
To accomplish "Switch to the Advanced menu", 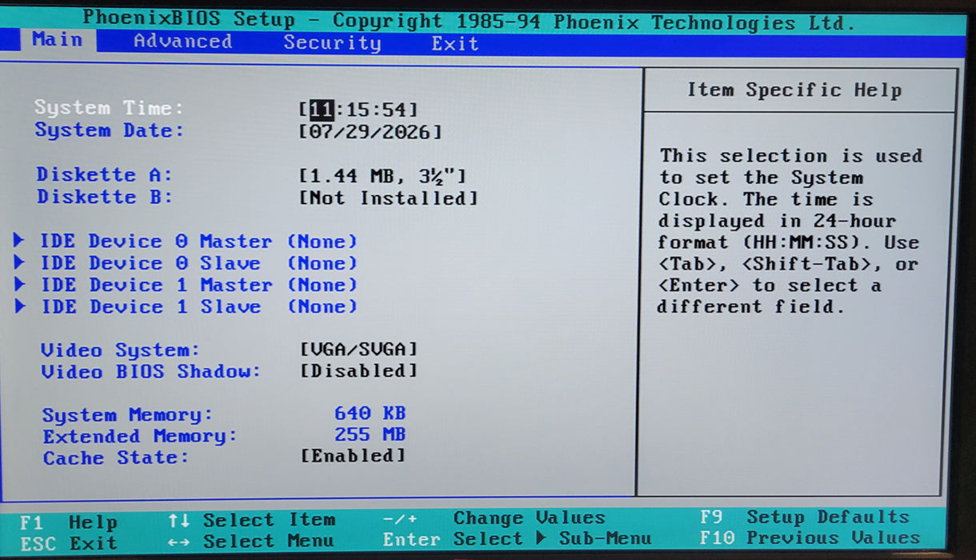I will pyautogui.click(x=182, y=41).
